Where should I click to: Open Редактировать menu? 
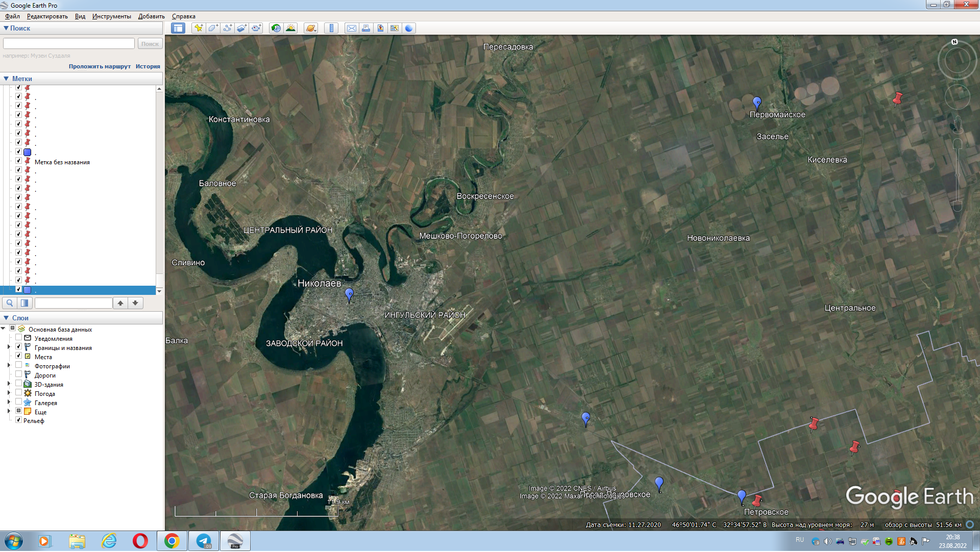47,16
